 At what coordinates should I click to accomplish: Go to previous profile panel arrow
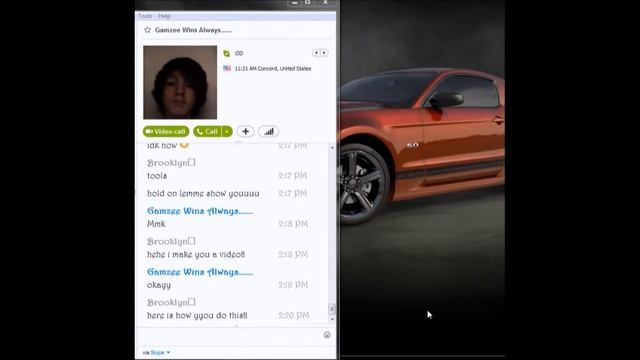click(x=316, y=53)
